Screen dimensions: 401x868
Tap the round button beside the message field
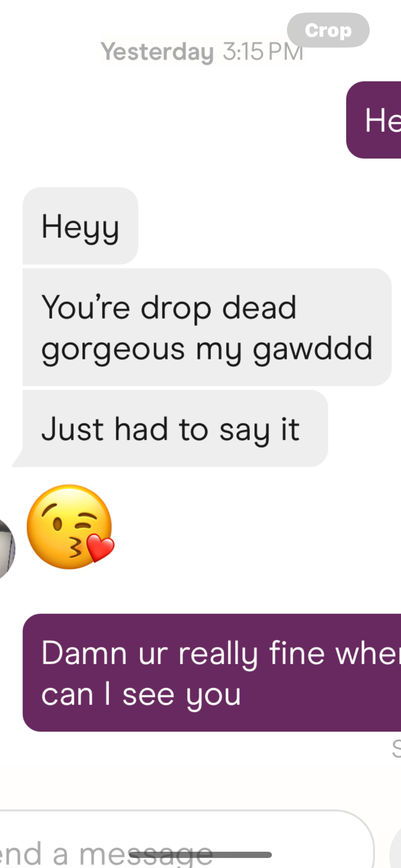(x=396, y=848)
